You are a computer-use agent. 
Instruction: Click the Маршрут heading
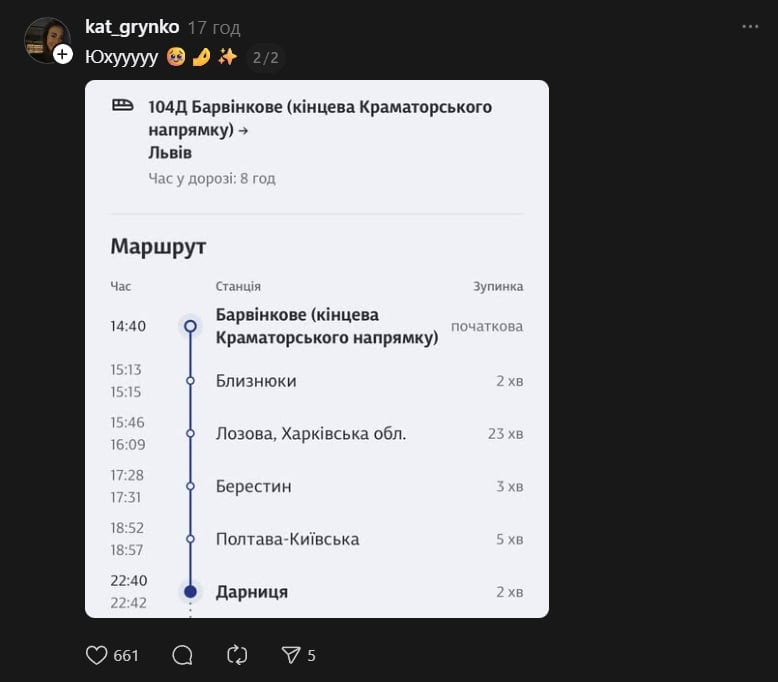158,247
